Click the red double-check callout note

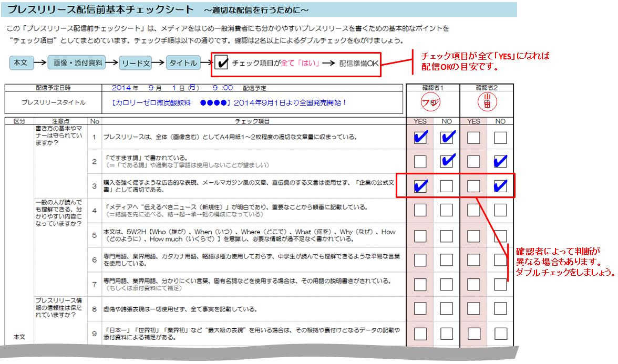pyautogui.click(x=564, y=262)
